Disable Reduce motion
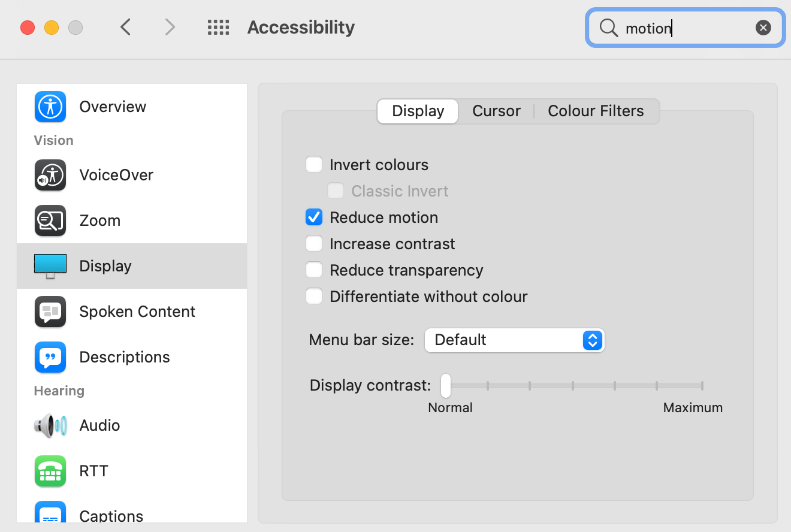 point(314,217)
